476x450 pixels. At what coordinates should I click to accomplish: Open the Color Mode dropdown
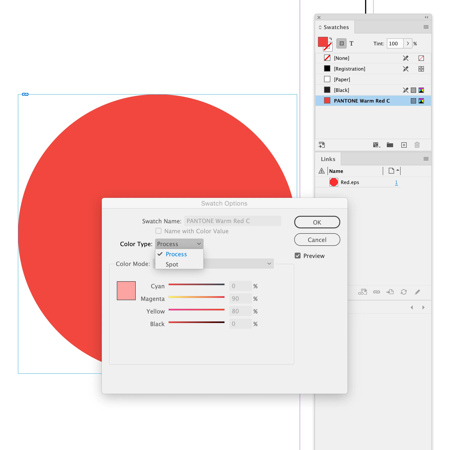coord(269,264)
